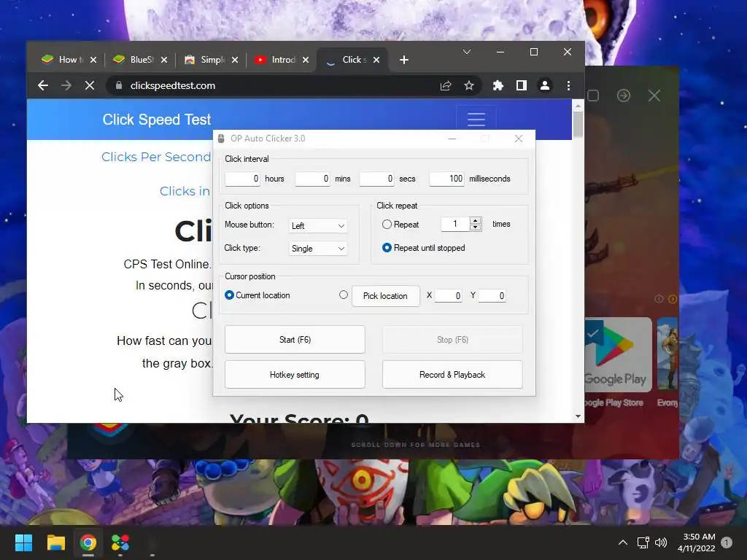The width and height of the screenshot is (747, 560).
Task: Click the repeat times number field
Action: tap(455, 224)
